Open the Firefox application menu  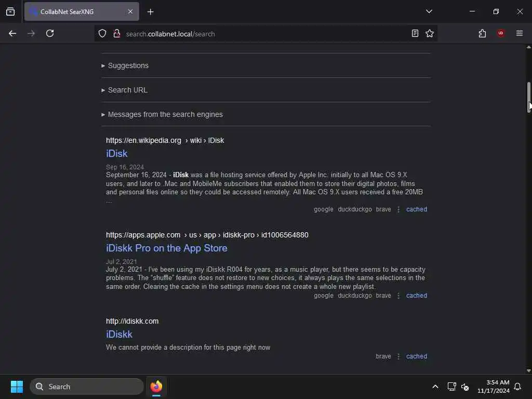pyautogui.click(x=520, y=33)
